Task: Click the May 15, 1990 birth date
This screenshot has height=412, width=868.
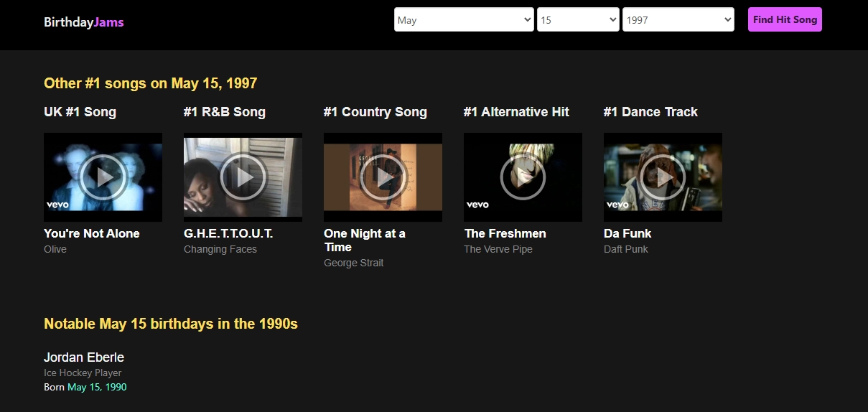Action: pos(97,387)
